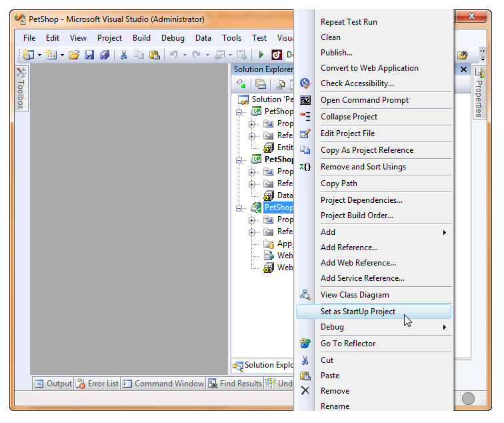Open the Properties auto-hide tab
This screenshot has width=504, height=423.
(x=479, y=92)
